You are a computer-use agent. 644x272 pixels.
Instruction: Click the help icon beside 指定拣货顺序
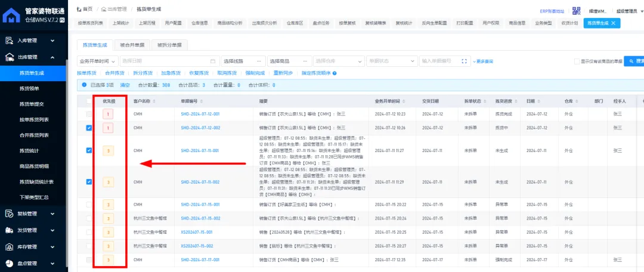pos(335,73)
